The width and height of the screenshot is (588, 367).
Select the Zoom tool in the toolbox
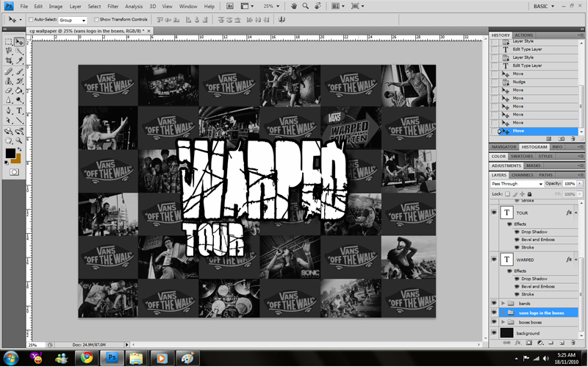point(19,140)
